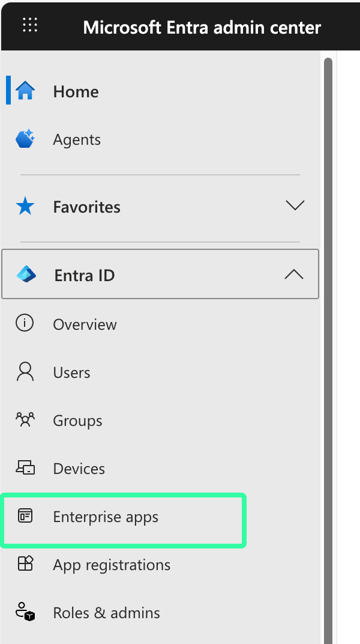Click the Users person icon
Image resolution: width=360 pixels, height=644 pixels.
pos(25,372)
